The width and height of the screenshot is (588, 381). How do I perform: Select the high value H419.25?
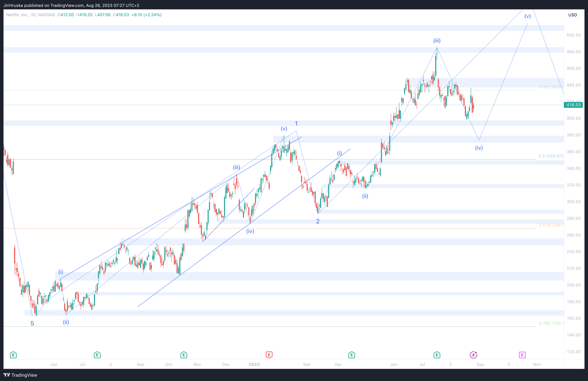(x=84, y=15)
